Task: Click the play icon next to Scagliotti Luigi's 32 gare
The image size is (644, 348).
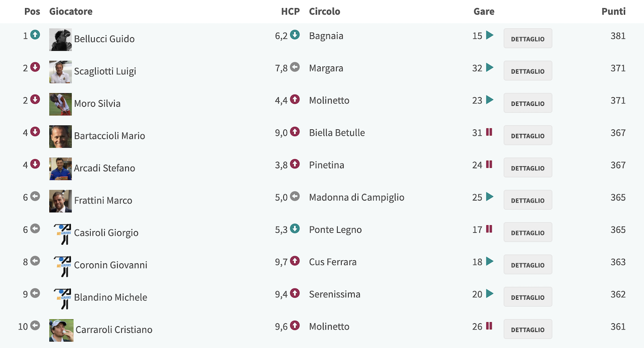Action: point(490,67)
